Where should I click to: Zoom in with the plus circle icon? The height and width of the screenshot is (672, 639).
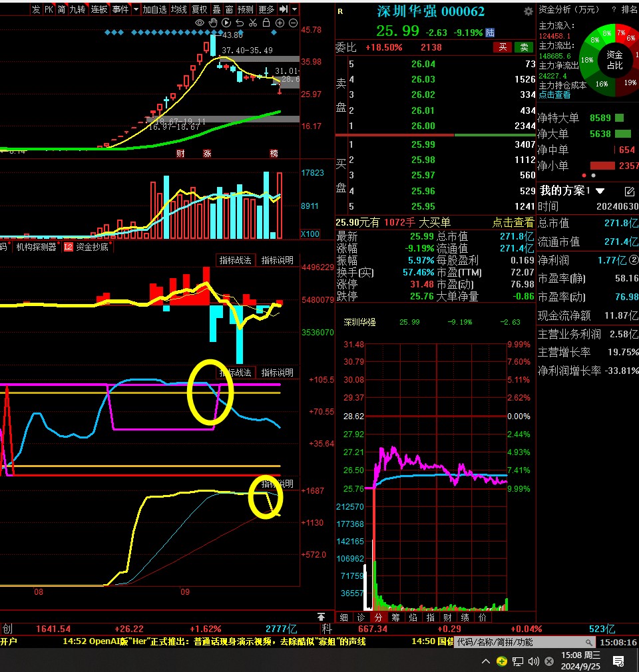pyautogui.click(x=280, y=23)
